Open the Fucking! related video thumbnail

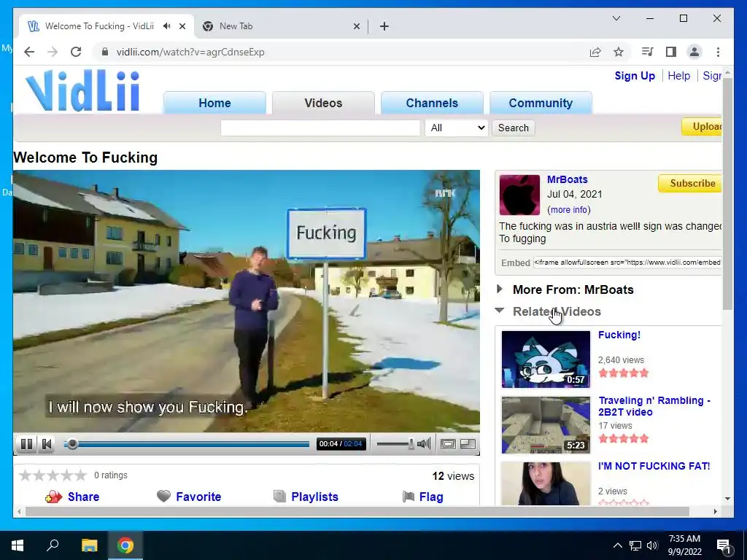pos(546,359)
